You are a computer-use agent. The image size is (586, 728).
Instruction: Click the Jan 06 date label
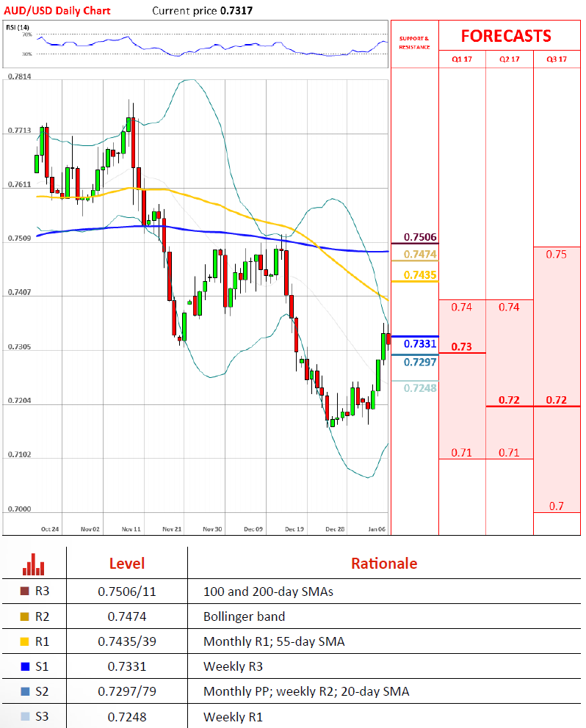(x=377, y=529)
